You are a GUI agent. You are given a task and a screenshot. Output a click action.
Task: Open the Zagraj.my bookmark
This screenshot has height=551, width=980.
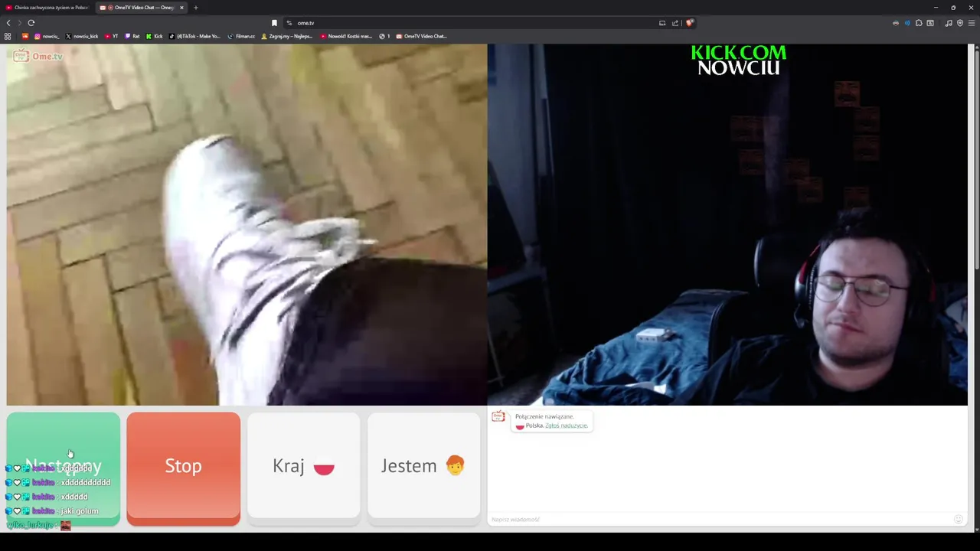[x=287, y=36]
